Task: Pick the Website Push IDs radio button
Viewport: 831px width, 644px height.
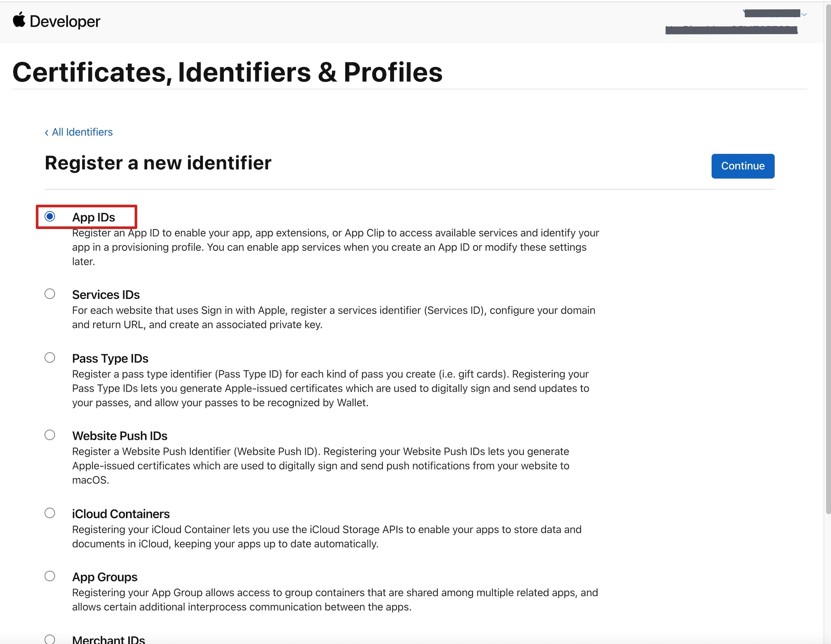Action: 50,435
